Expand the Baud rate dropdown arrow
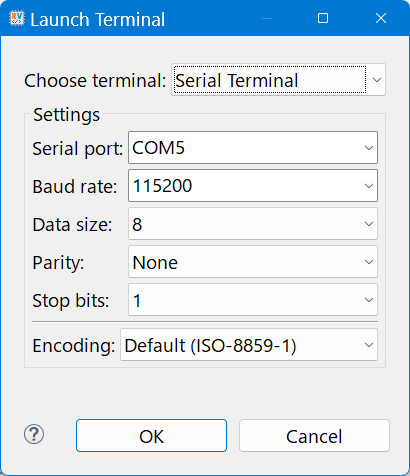410x476 pixels. (x=369, y=186)
